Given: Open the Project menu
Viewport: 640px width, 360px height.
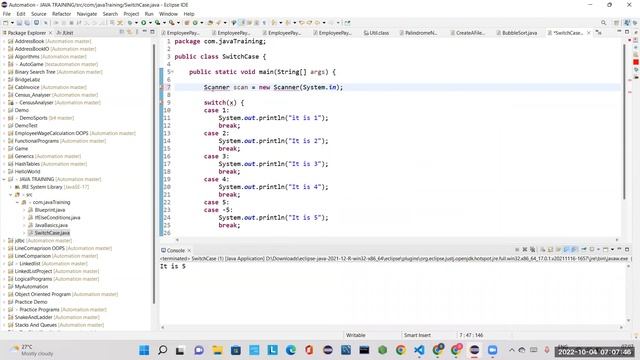Looking at the screenshot, I should 131,14.
